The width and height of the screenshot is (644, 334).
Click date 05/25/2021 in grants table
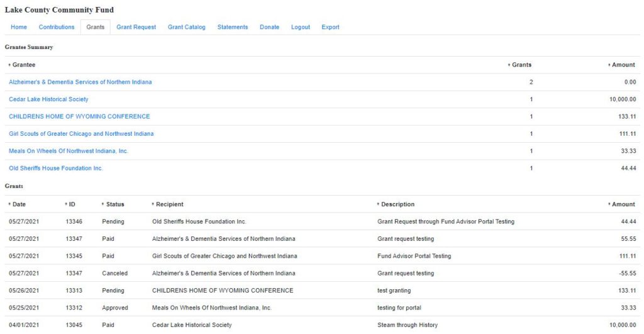(24, 308)
